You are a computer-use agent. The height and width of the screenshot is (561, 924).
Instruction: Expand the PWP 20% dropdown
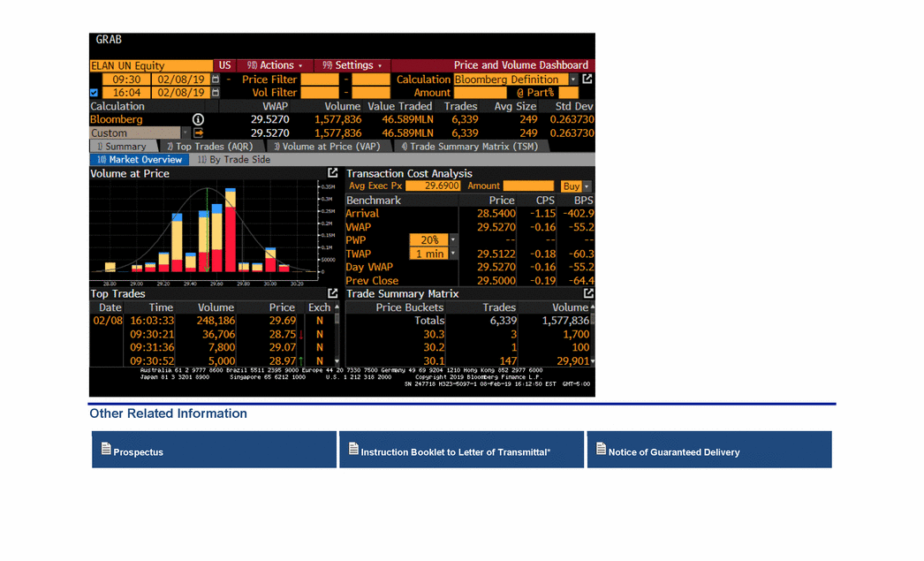tap(453, 240)
